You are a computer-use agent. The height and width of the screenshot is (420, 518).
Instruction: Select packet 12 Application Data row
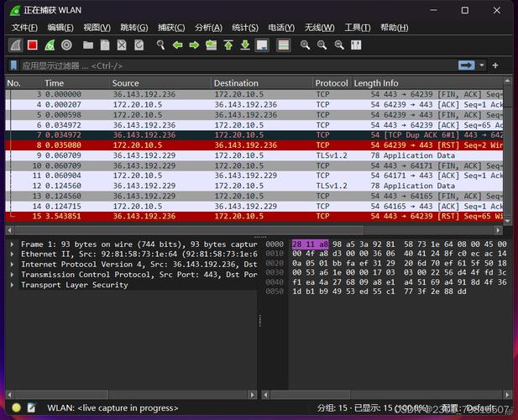click(x=254, y=186)
